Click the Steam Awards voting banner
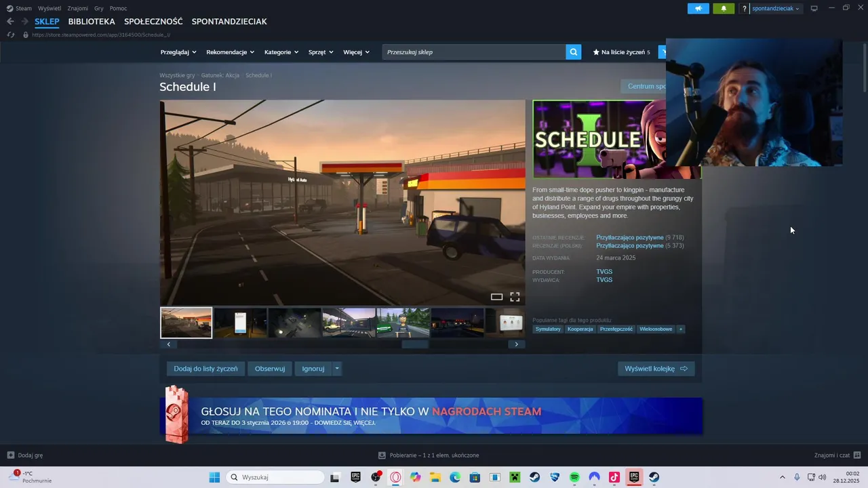This screenshot has width=868, height=488. [x=431, y=415]
